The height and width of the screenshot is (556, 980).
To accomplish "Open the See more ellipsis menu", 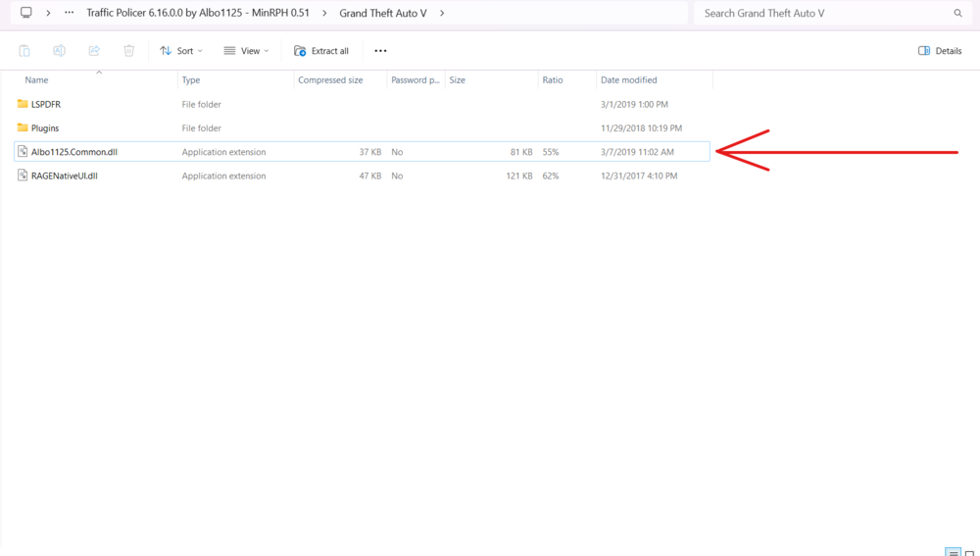I will (380, 51).
